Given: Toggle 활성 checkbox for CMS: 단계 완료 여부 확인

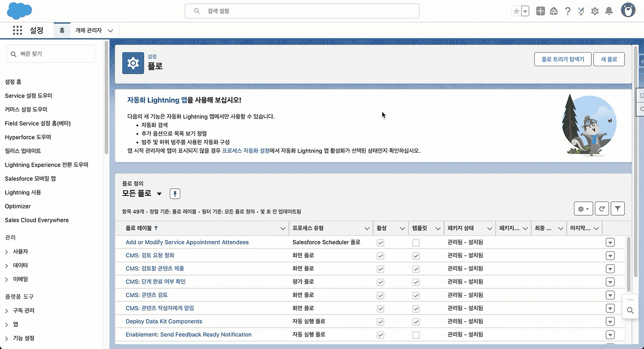Looking at the screenshot, I should (380, 282).
